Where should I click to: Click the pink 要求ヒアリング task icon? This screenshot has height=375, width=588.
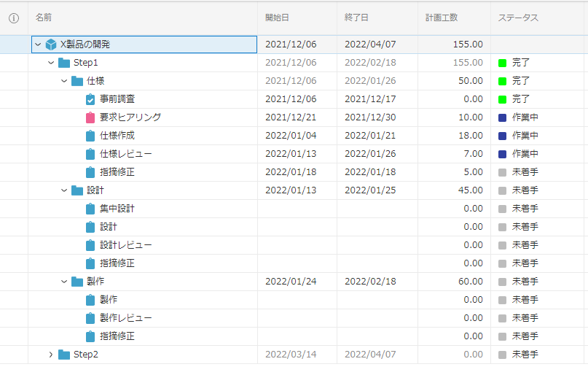coord(90,117)
